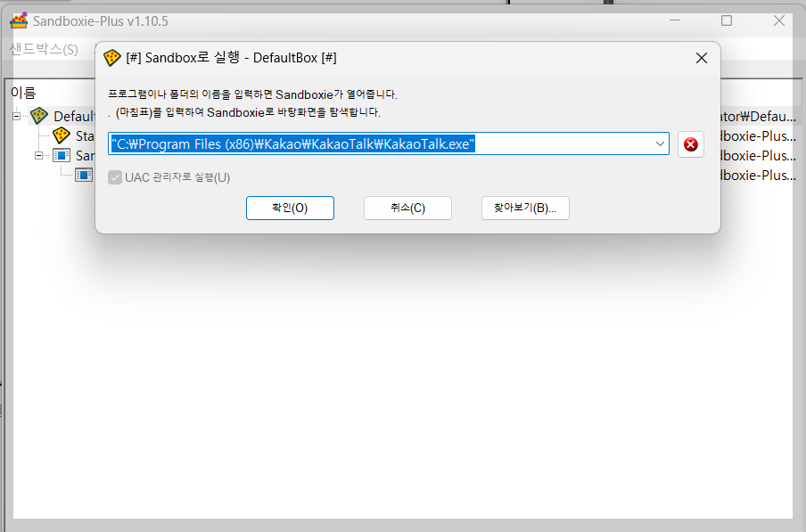
Task: Select the child process icon under San...
Action: (83, 176)
